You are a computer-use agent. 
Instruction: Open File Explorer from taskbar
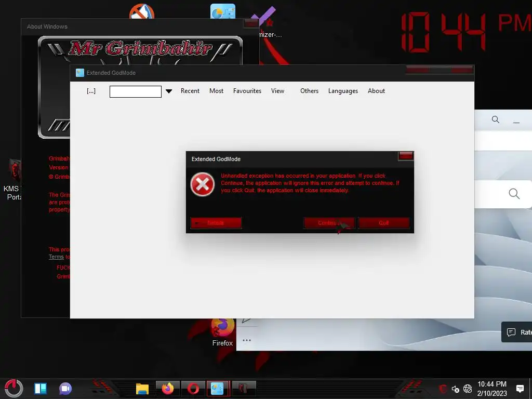point(142,389)
